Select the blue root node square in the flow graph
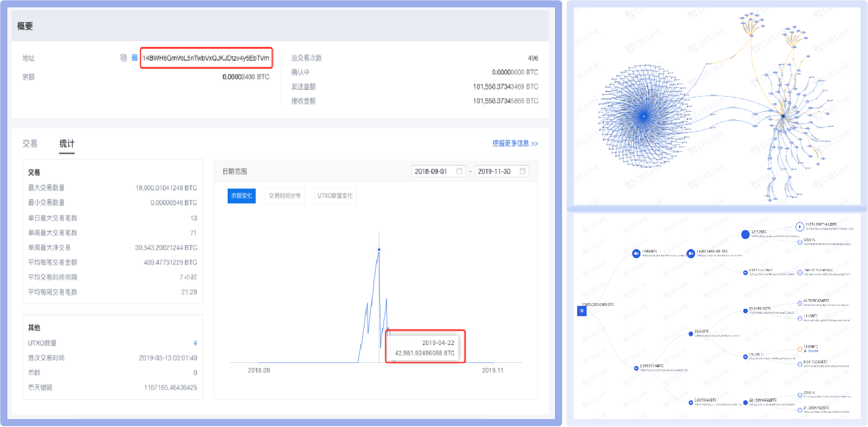The width and height of the screenshot is (868, 427). point(581,311)
